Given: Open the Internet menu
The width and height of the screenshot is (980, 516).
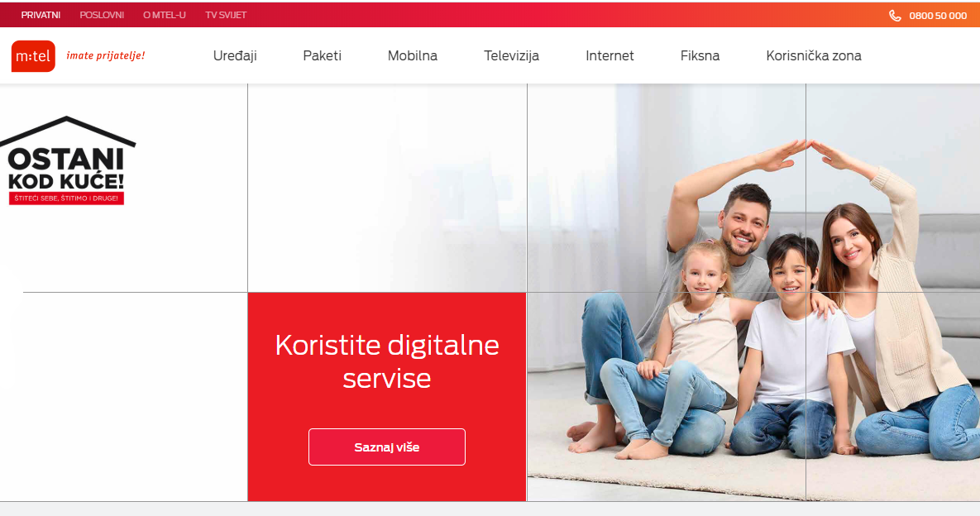Looking at the screenshot, I should [610, 55].
